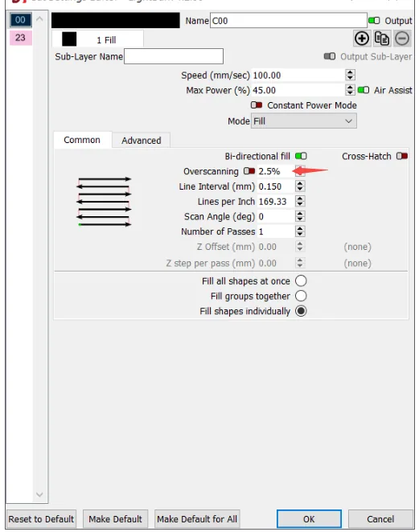The height and width of the screenshot is (532, 419).
Task: Select Fill shapes individually option
Action: pyautogui.click(x=301, y=311)
